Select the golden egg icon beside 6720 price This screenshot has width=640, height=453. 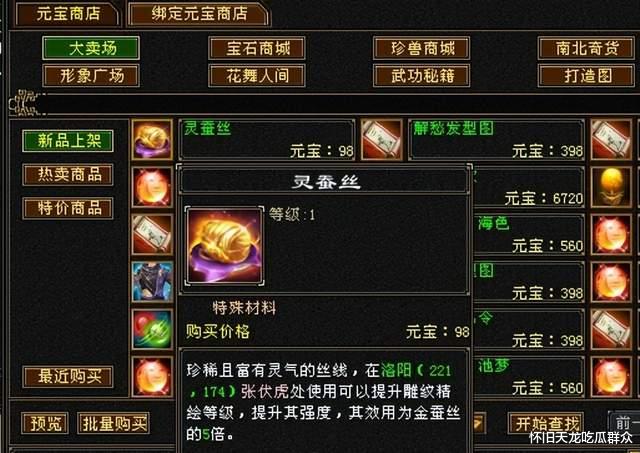[611, 187]
